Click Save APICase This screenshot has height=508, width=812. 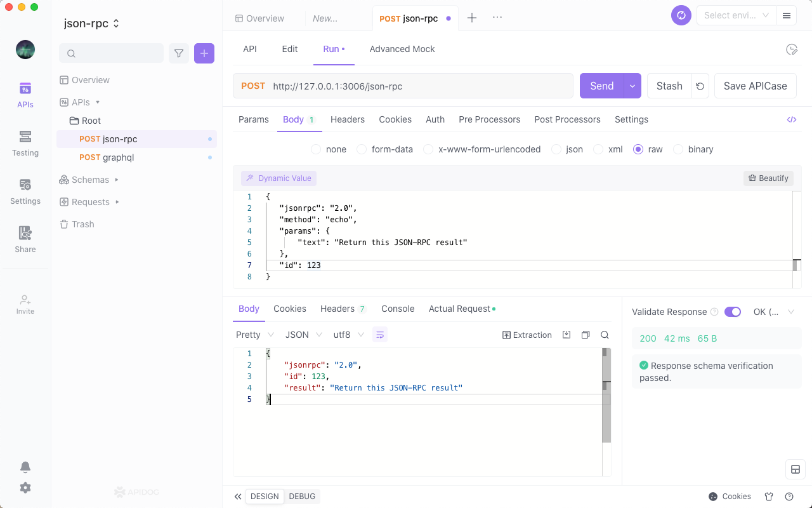click(x=755, y=86)
